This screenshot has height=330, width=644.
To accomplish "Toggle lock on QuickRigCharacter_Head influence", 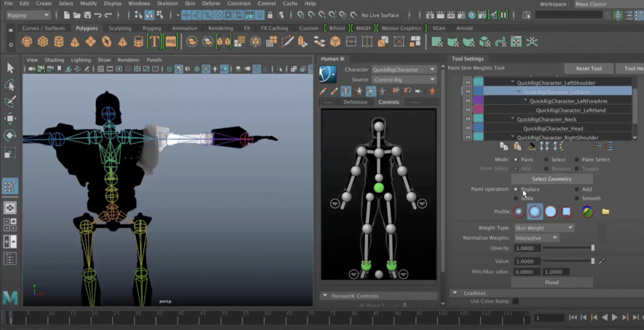I will pyautogui.click(x=467, y=128).
